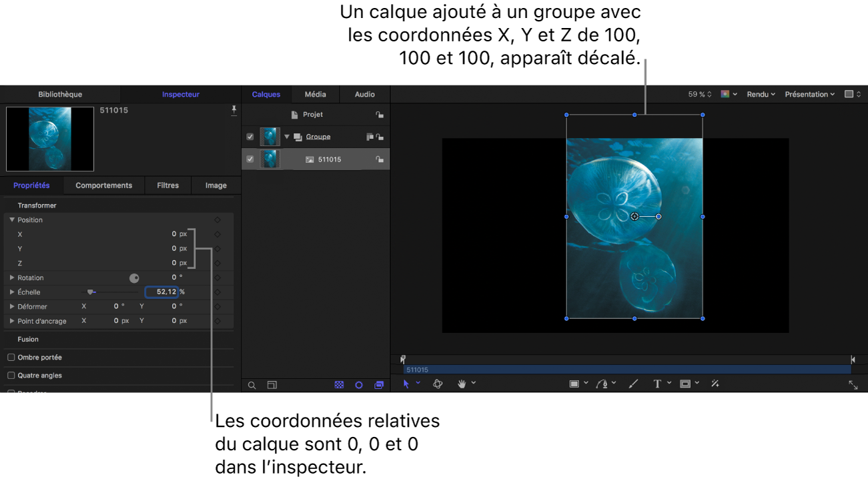This screenshot has height=481, width=868.
Task: Switch to the Comportements tab
Action: pyautogui.click(x=103, y=185)
